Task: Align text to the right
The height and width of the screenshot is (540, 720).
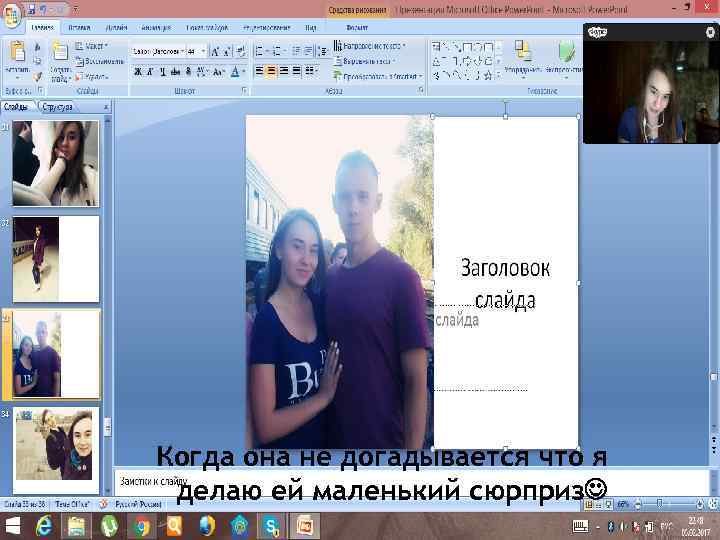Action: coord(284,71)
